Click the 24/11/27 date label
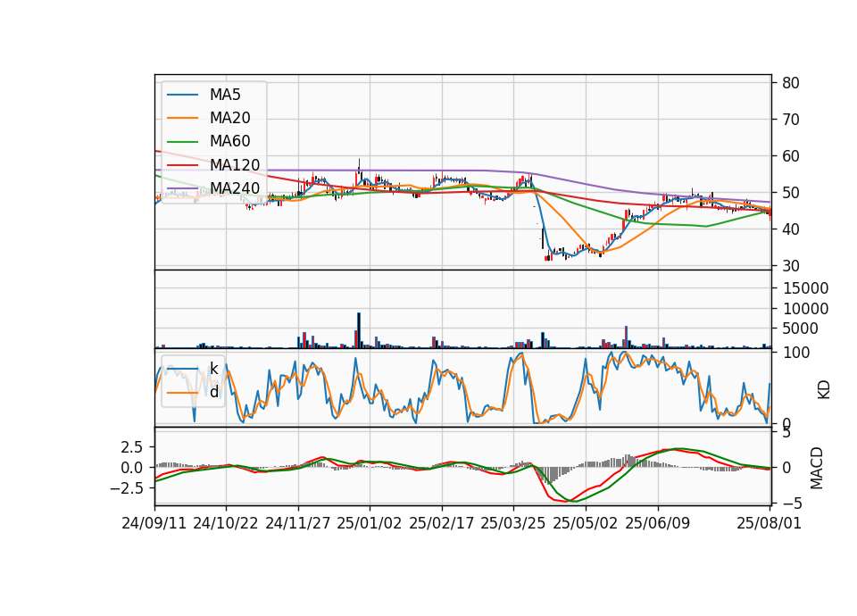The height and width of the screenshot is (616, 857). tap(298, 523)
